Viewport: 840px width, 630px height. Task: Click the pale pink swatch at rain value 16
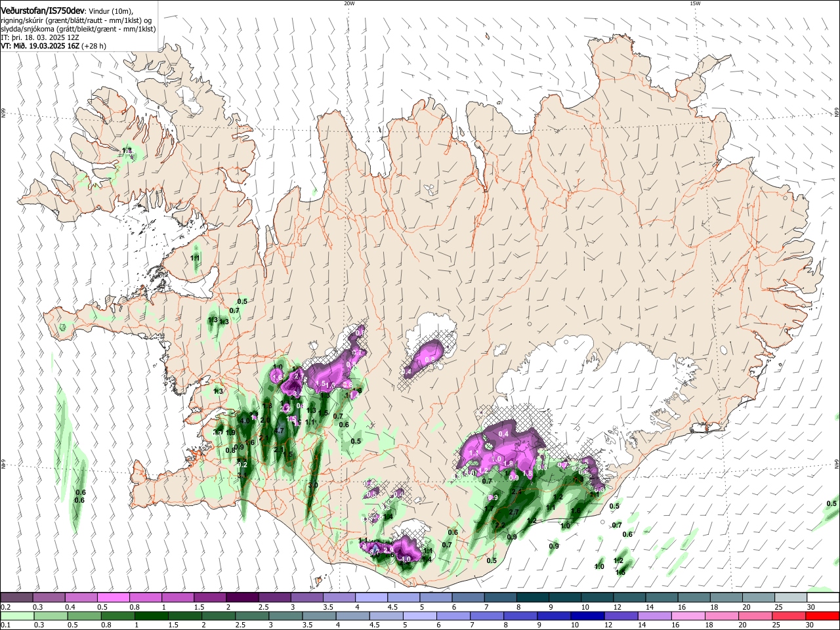(x=688, y=616)
